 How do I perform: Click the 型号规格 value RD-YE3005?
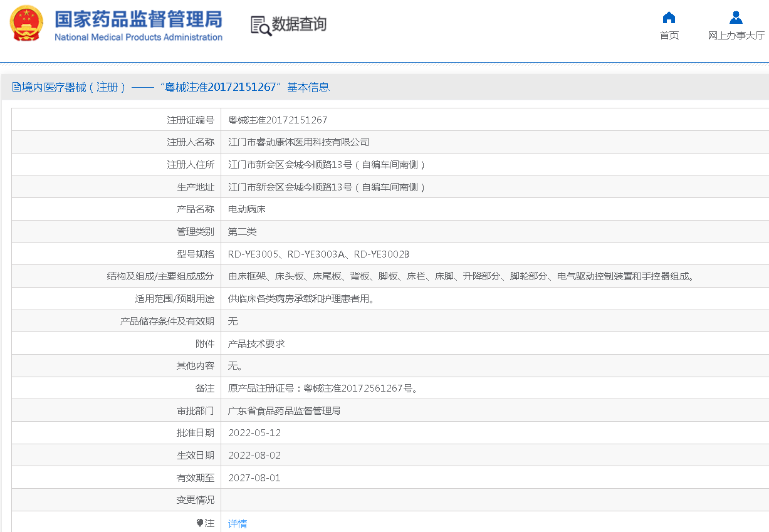[253, 254]
